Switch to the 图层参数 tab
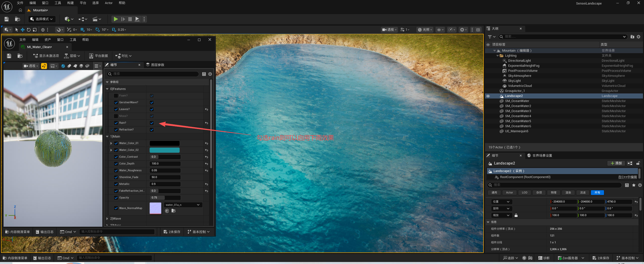Image resolution: width=644 pixels, height=264 pixels. pyautogui.click(x=155, y=65)
